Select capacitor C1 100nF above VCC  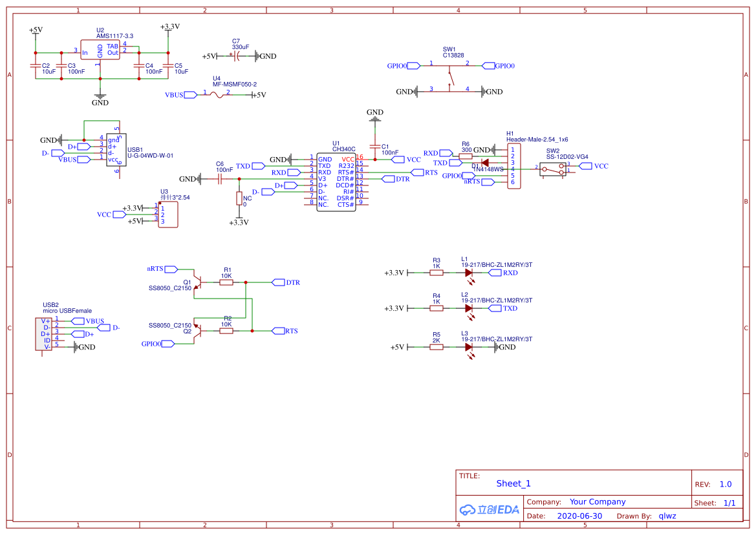[374, 147]
